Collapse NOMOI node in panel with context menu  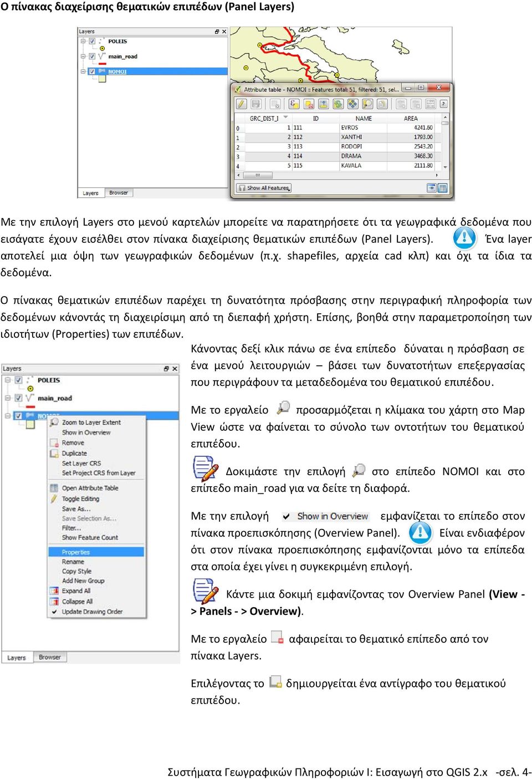point(8,415)
